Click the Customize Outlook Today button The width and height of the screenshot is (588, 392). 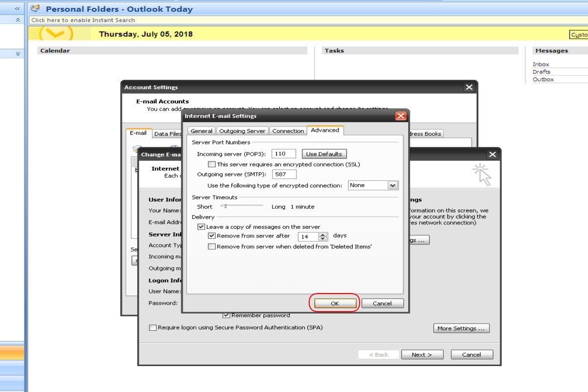[x=579, y=35]
